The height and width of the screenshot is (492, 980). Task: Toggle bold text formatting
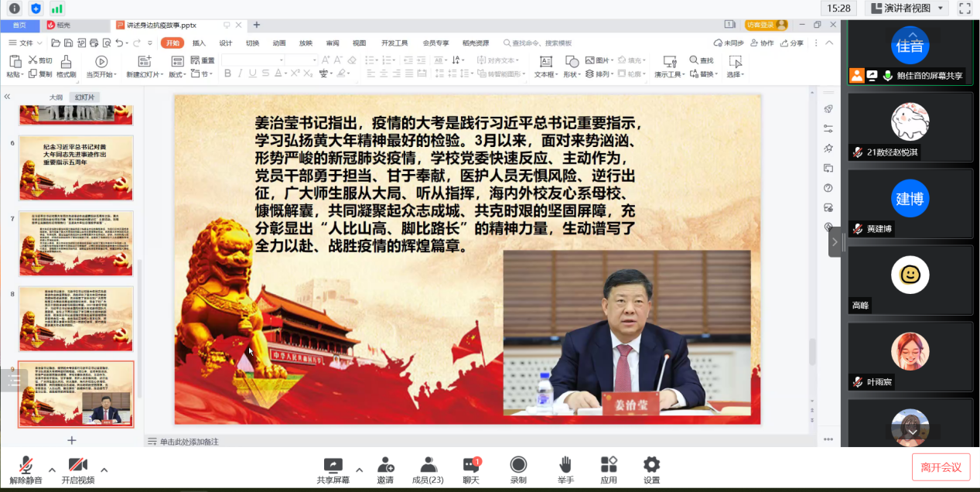227,74
